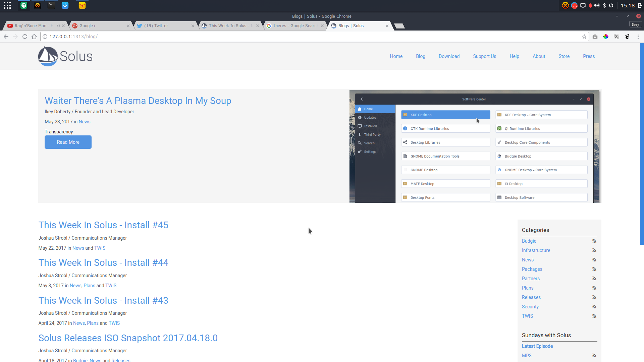Open the Press navigation link
Image resolution: width=644 pixels, height=362 pixels.
pyautogui.click(x=589, y=56)
